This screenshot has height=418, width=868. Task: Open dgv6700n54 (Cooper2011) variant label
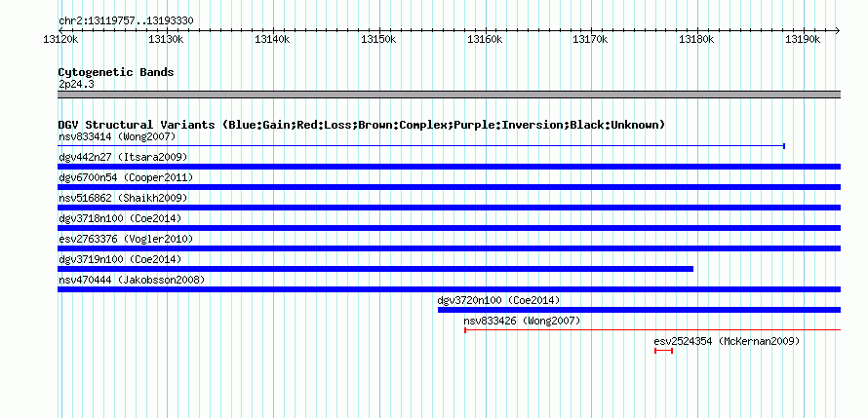(126, 177)
